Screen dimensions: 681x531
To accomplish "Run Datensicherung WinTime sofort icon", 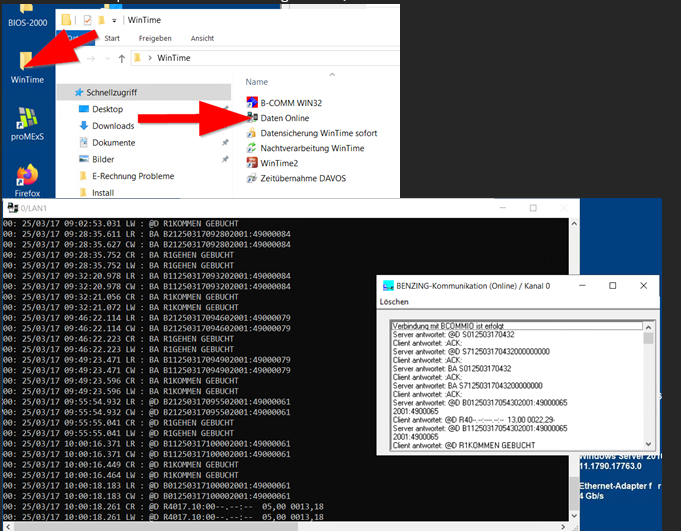I will click(251, 133).
